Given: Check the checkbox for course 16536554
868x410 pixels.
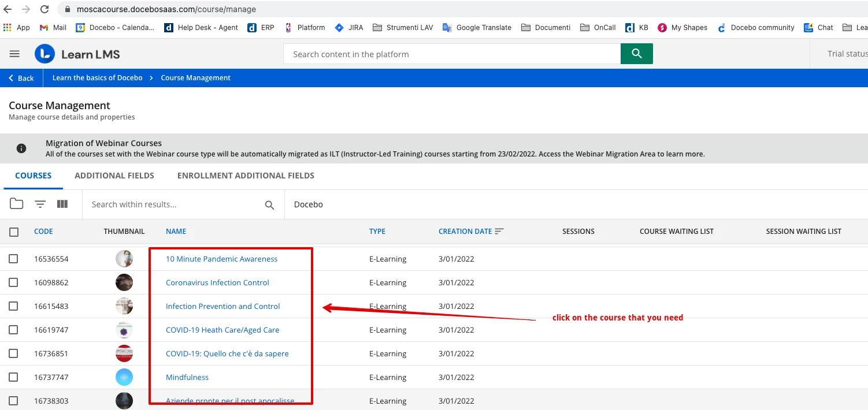Looking at the screenshot, I should point(14,258).
